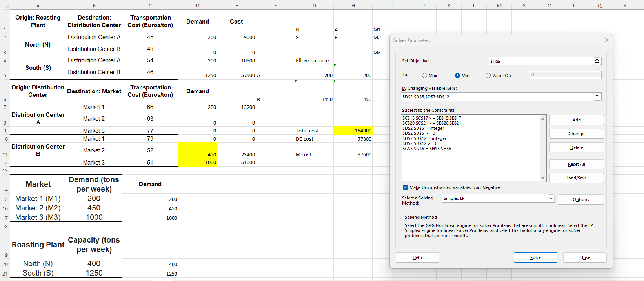Click the Load/Save button
644x281 pixels.
[577, 178]
